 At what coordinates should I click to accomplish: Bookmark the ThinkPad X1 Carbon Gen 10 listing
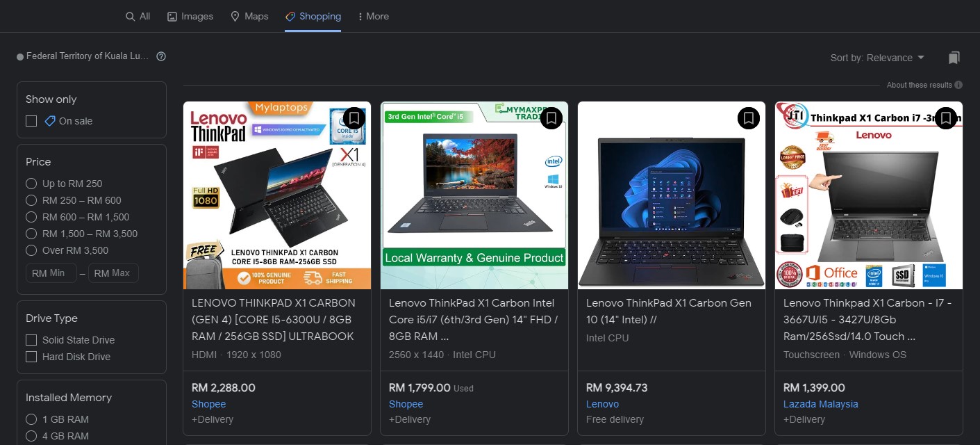point(749,118)
